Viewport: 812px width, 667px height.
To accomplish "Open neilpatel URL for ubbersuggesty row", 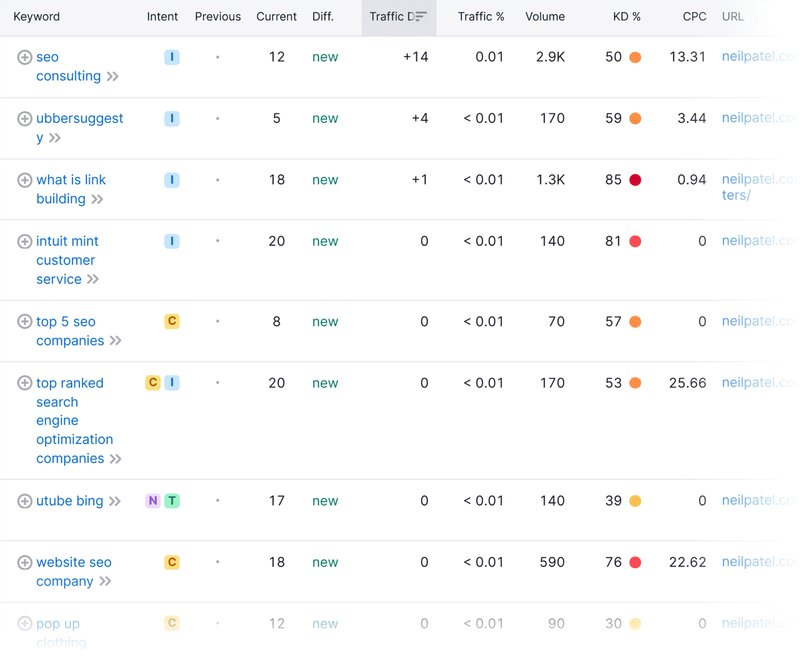I will pyautogui.click(x=759, y=118).
